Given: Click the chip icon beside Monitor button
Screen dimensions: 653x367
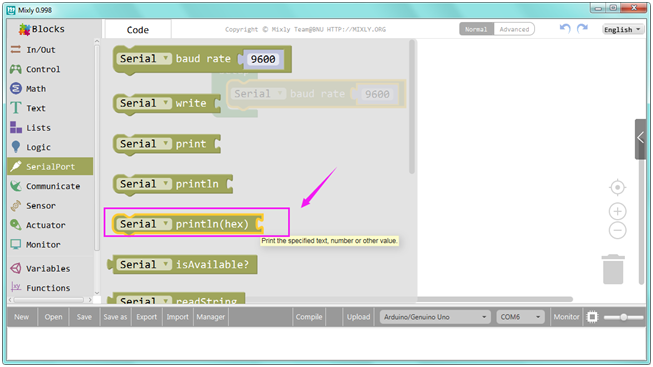Looking at the screenshot, I should [x=592, y=317].
